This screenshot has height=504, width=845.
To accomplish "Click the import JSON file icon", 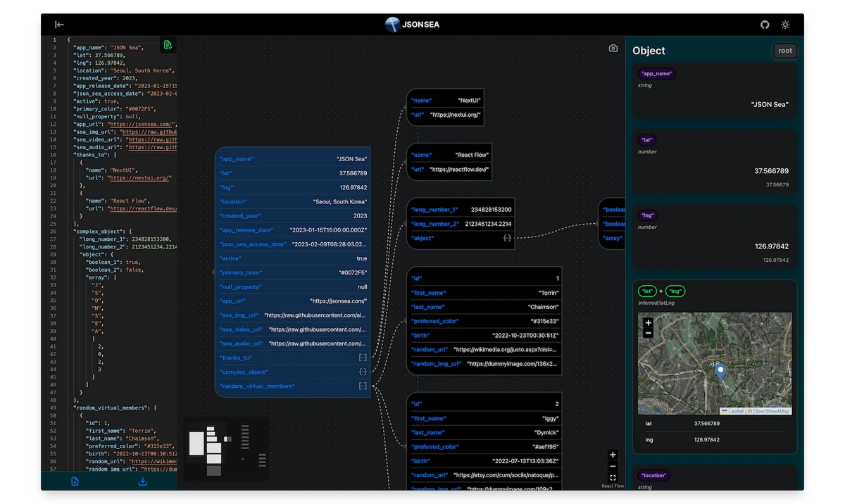I will [x=75, y=481].
